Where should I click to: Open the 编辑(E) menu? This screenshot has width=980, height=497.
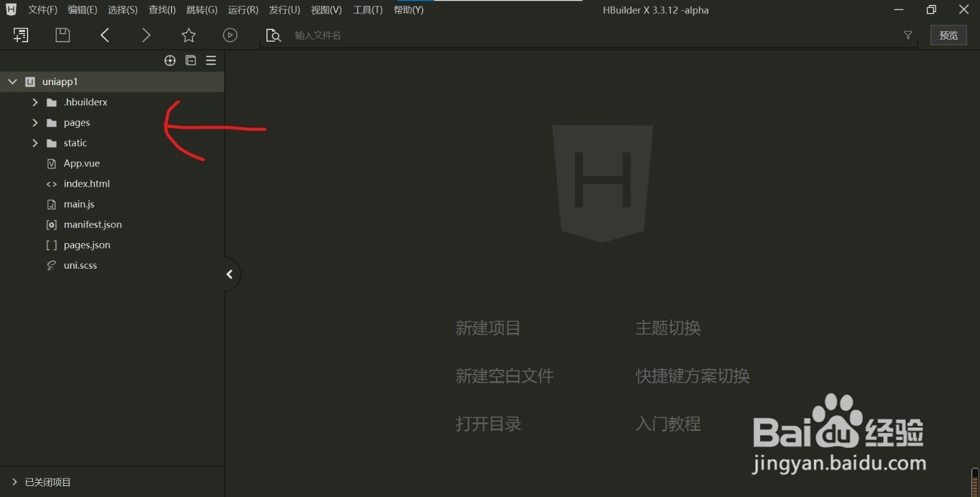pyautogui.click(x=82, y=10)
